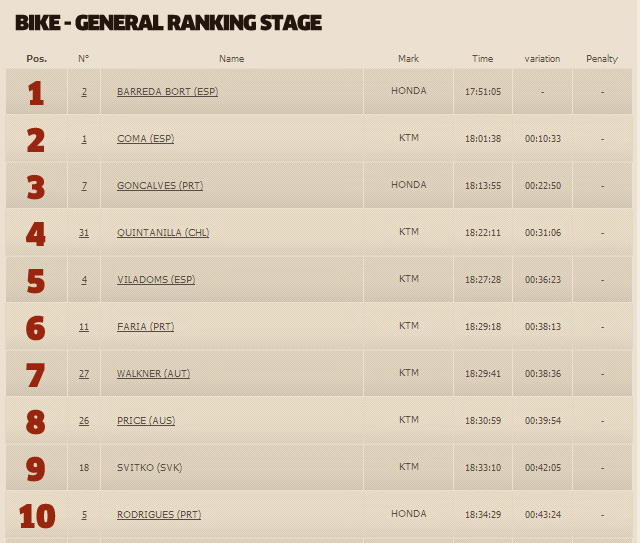This screenshot has width=640, height=543.
Task: Click bike number 31 link
Action: tap(84, 233)
